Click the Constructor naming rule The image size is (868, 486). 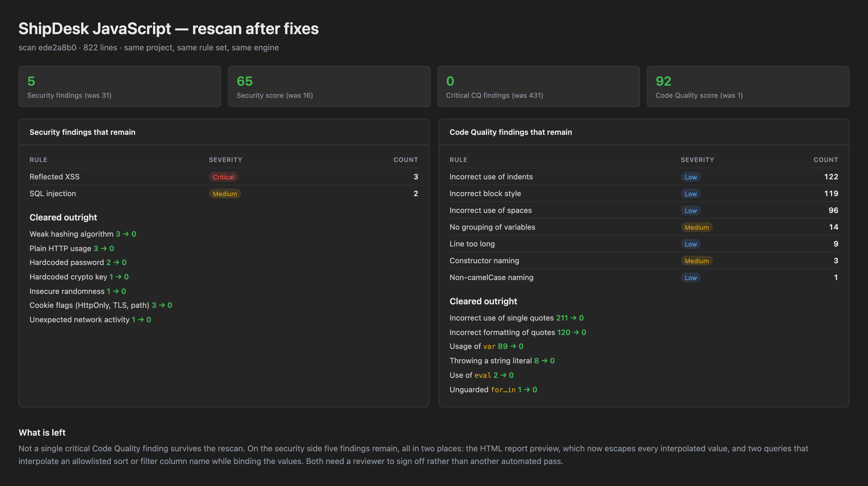tap(484, 261)
